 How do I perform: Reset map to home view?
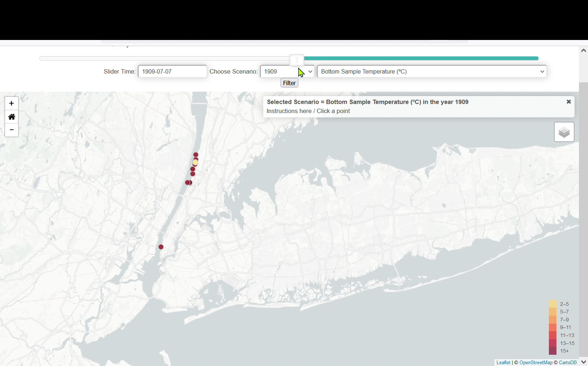pyautogui.click(x=12, y=117)
